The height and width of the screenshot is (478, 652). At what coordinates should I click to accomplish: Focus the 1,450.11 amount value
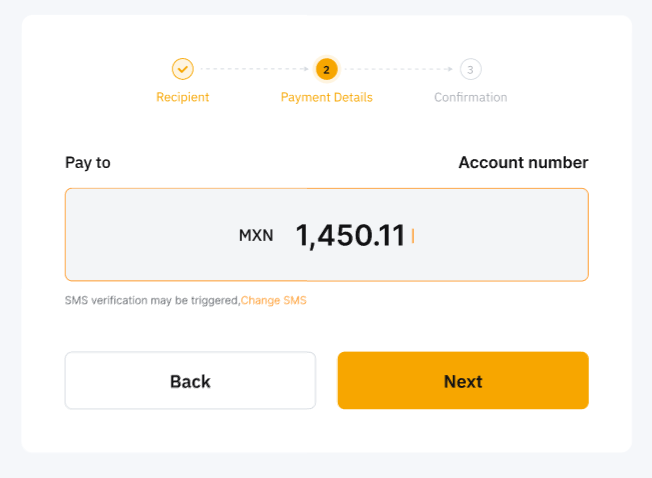(350, 236)
